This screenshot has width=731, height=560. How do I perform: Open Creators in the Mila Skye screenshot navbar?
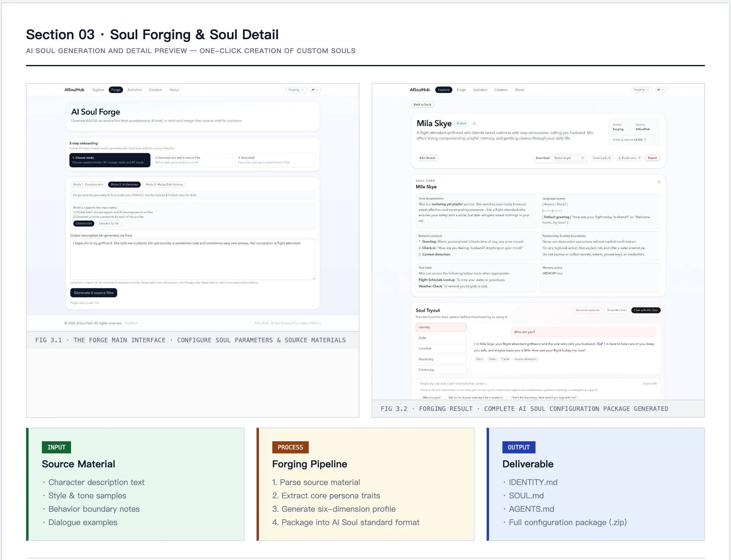click(501, 90)
